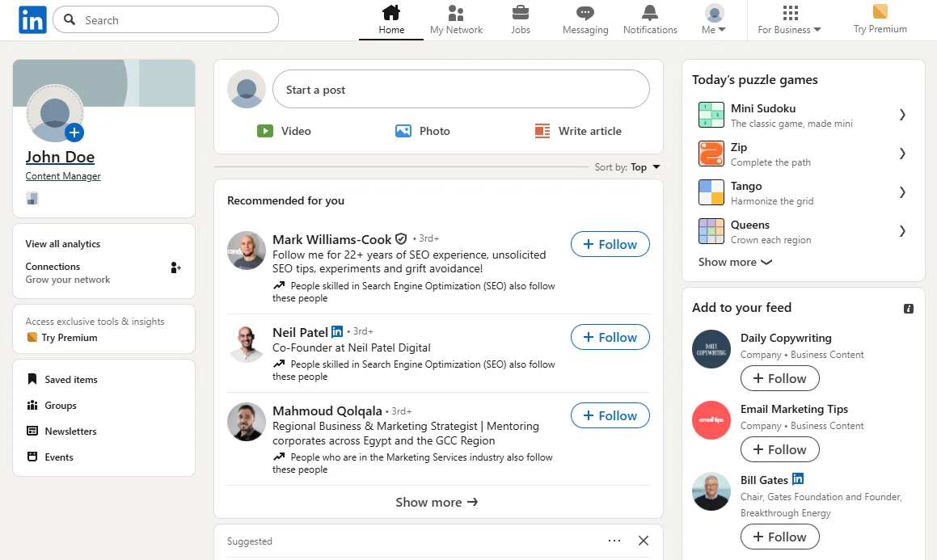
Task: Open LinkedIn homepage via the logo icon
Action: click(x=32, y=19)
